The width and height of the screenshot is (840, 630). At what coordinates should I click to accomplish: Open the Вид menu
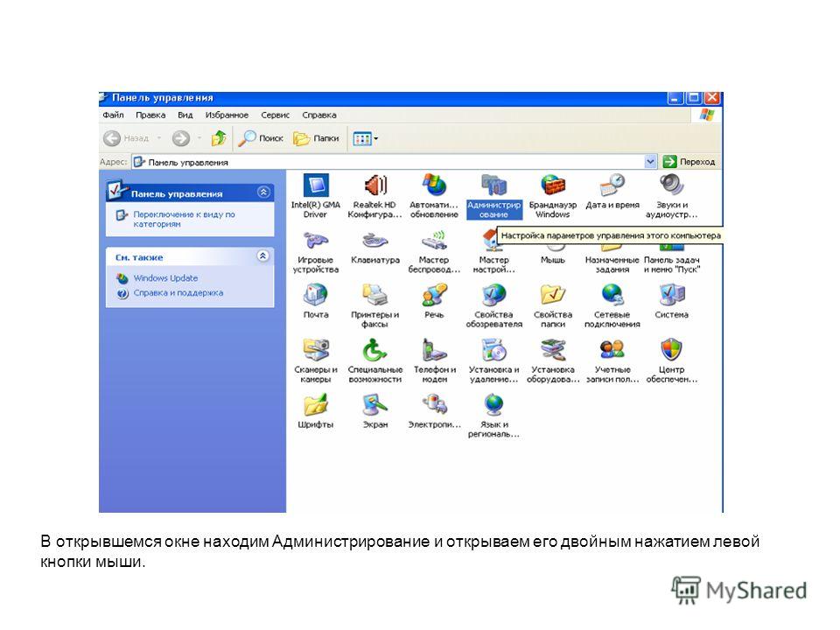[x=185, y=115]
